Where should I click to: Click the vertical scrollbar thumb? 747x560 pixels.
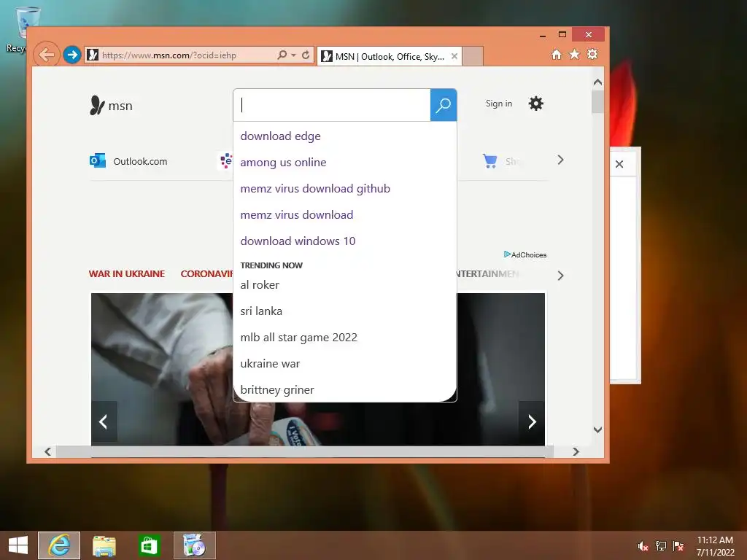[598, 101]
